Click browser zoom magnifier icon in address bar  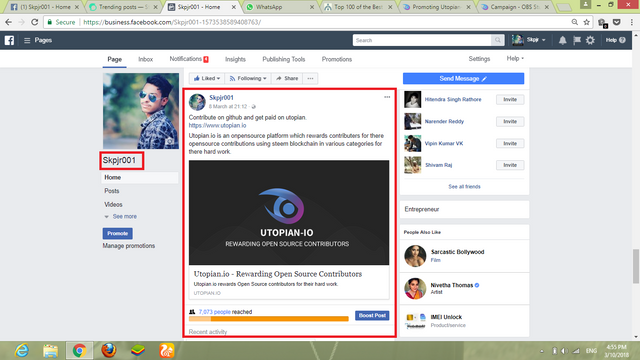coord(574,22)
